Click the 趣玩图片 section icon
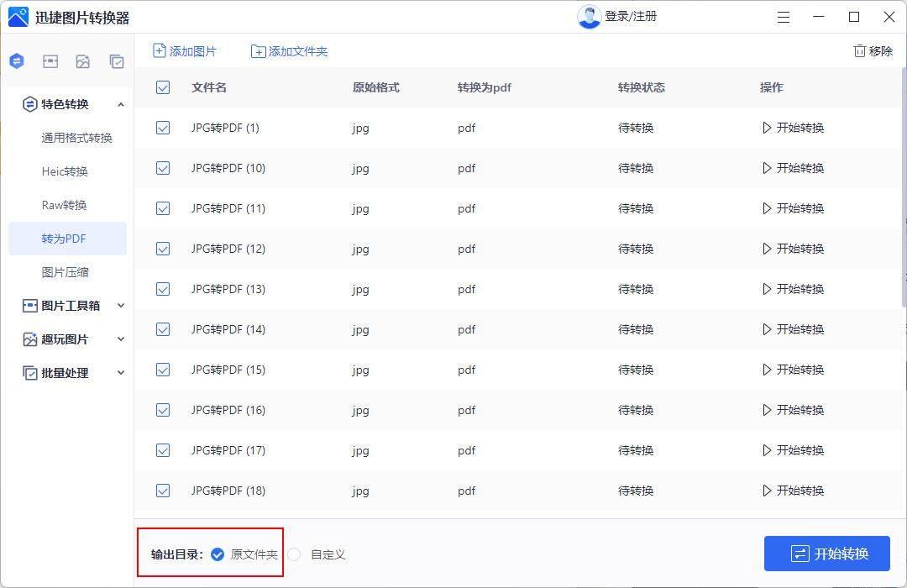This screenshot has height=588, width=907. click(29, 339)
